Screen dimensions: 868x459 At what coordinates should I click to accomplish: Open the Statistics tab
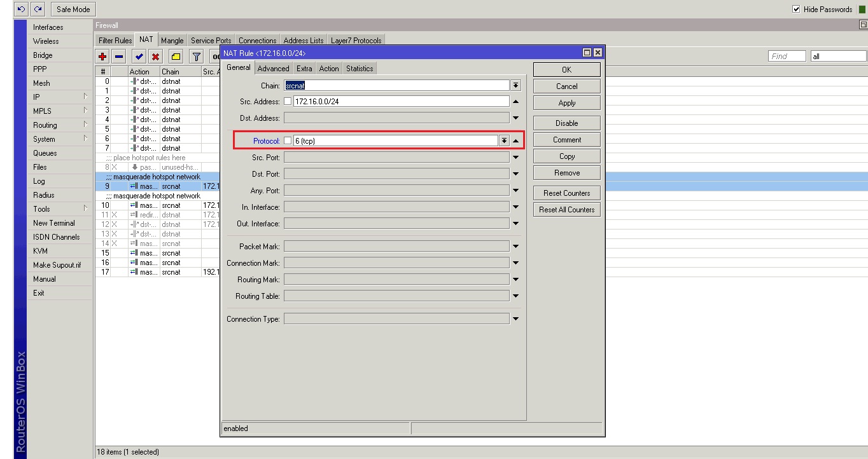[360, 69]
